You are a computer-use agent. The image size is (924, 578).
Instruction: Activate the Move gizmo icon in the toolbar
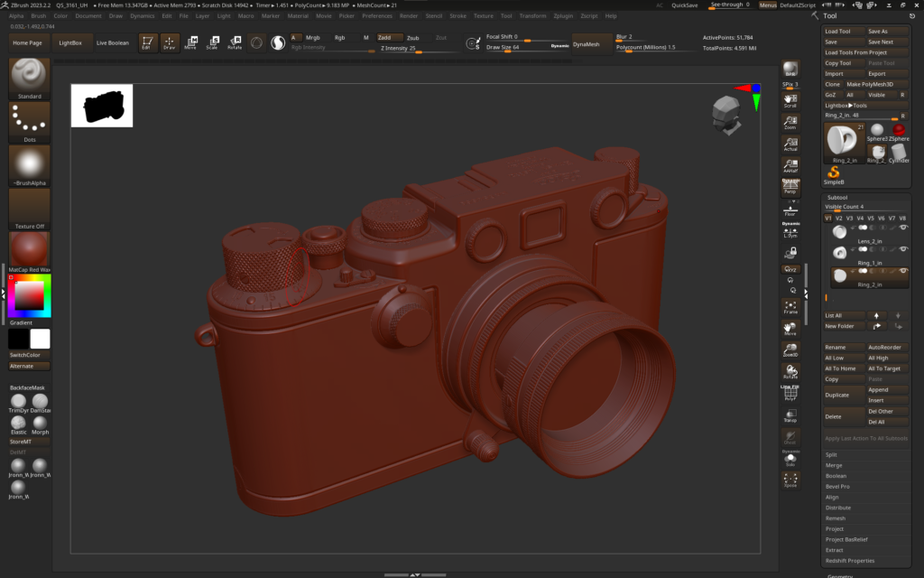192,42
